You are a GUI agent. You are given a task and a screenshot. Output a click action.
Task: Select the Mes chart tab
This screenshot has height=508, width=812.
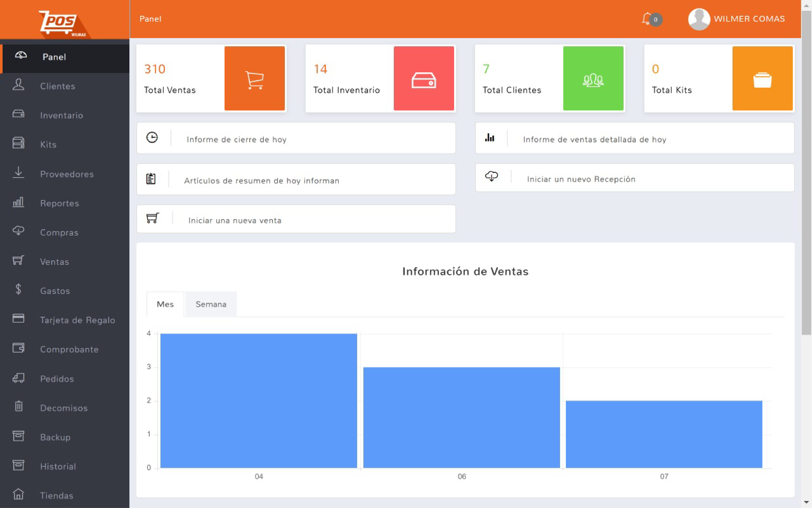[x=165, y=304]
